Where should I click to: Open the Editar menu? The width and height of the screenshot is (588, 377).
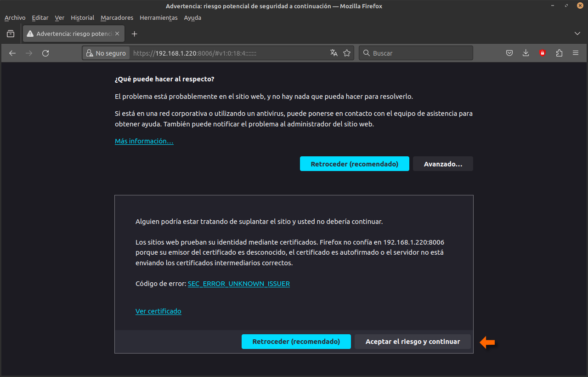pyautogui.click(x=40, y=17)
